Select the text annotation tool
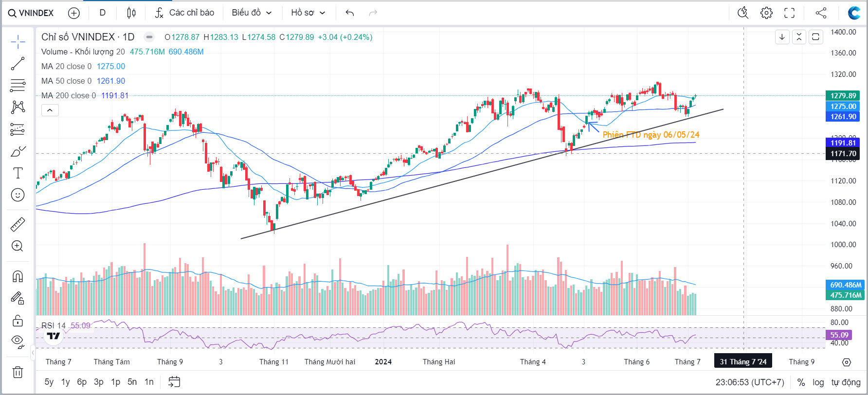This screenshot has height=395, width=868. coord(18,173)
